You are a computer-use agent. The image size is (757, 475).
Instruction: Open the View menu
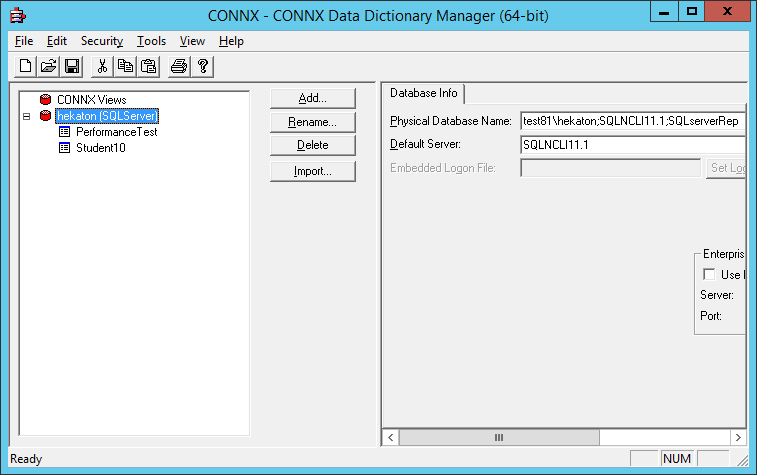pos(192,41)
